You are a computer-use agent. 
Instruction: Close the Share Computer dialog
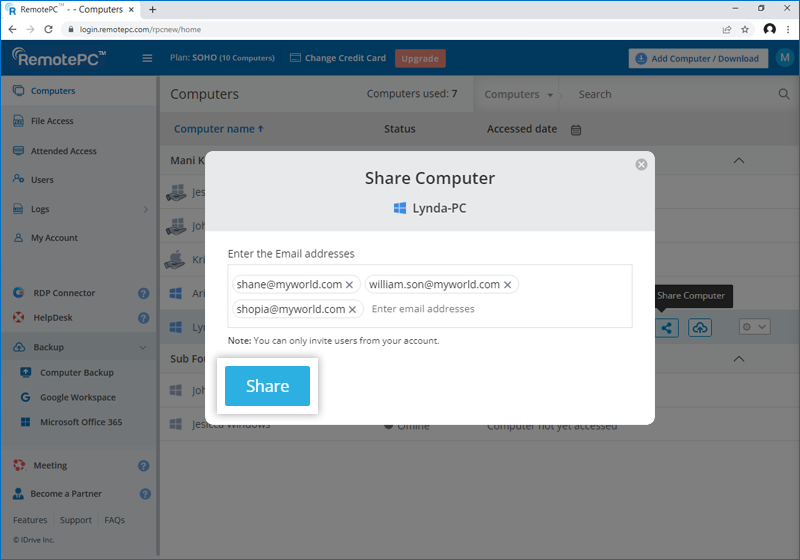641,165
